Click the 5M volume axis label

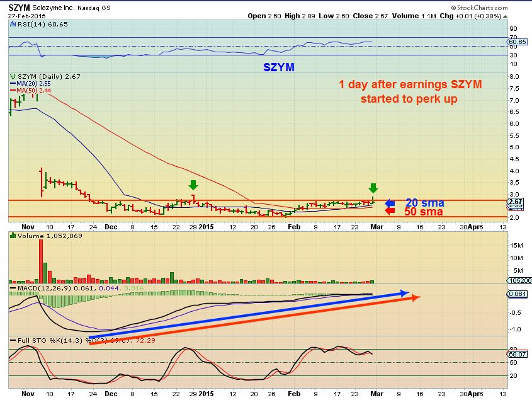point(518,271)
